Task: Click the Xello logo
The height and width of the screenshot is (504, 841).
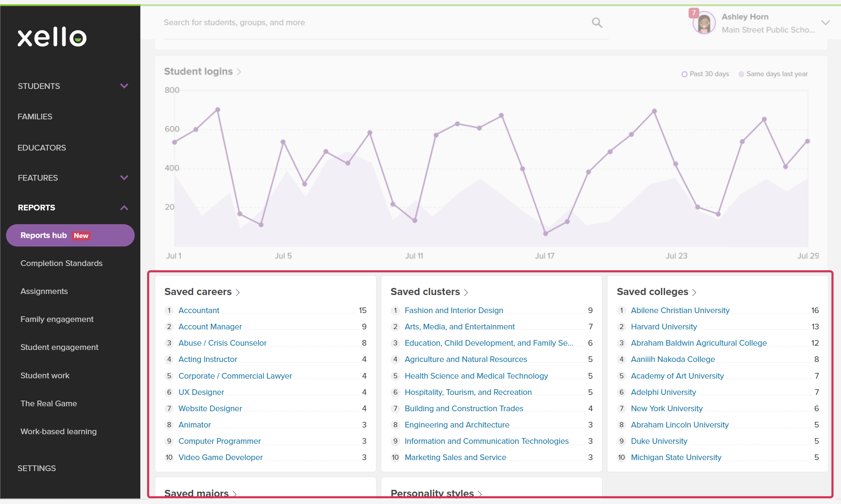Action: [52, 37]
